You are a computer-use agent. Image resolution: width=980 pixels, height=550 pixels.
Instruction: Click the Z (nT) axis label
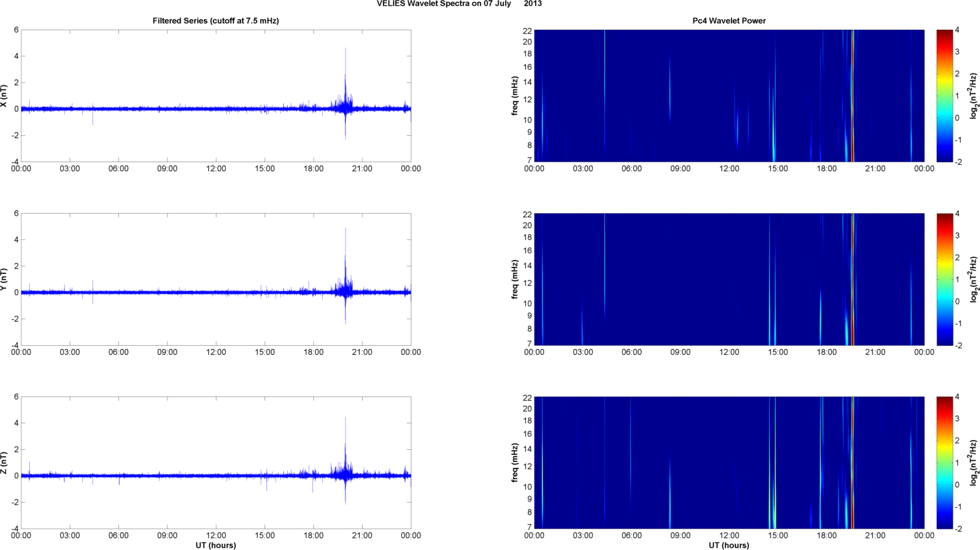[x=5, y=463]
